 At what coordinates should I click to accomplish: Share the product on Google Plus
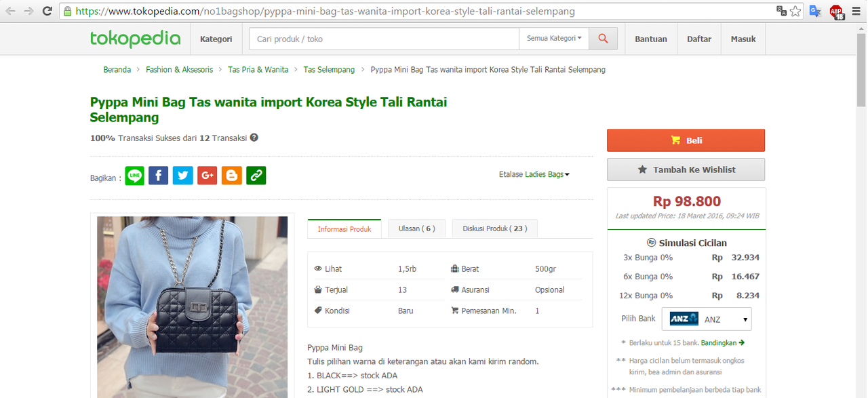pos(207,176)
